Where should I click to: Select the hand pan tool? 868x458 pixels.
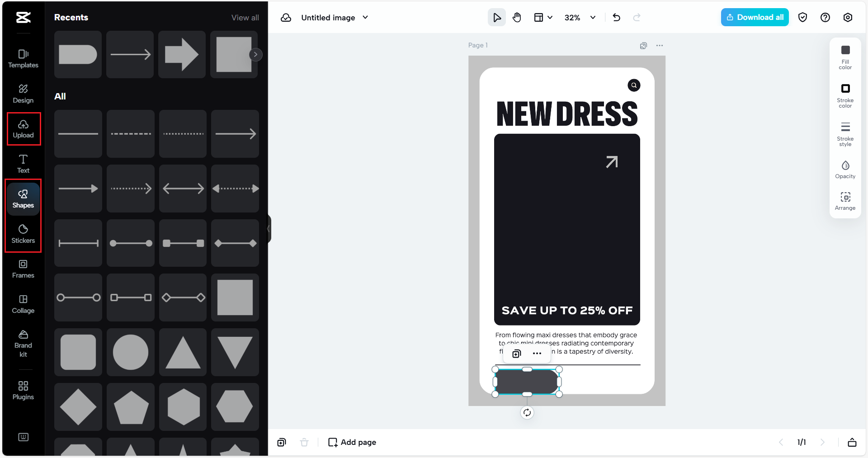tap(517, 17)
